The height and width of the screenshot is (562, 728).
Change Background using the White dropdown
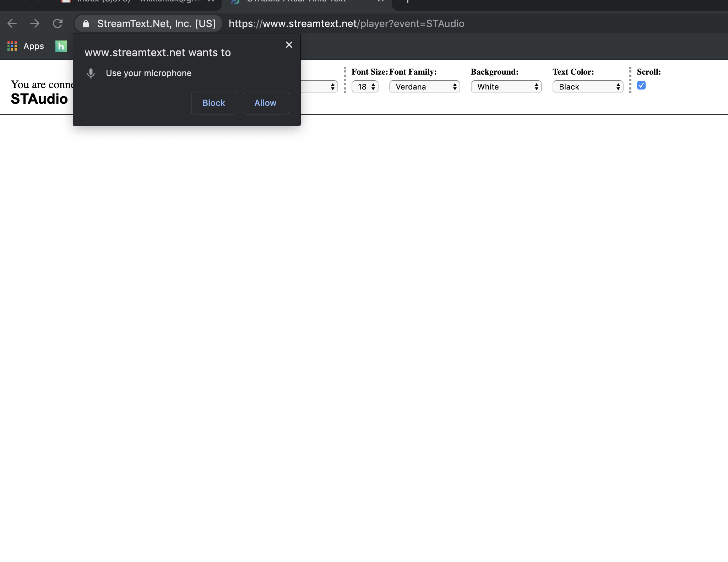click(506, 87)
